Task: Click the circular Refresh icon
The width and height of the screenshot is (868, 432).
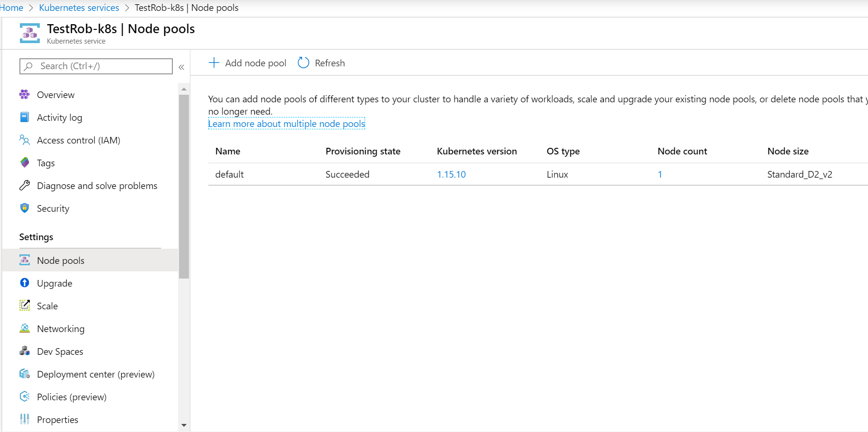Action: pos(304,63)
